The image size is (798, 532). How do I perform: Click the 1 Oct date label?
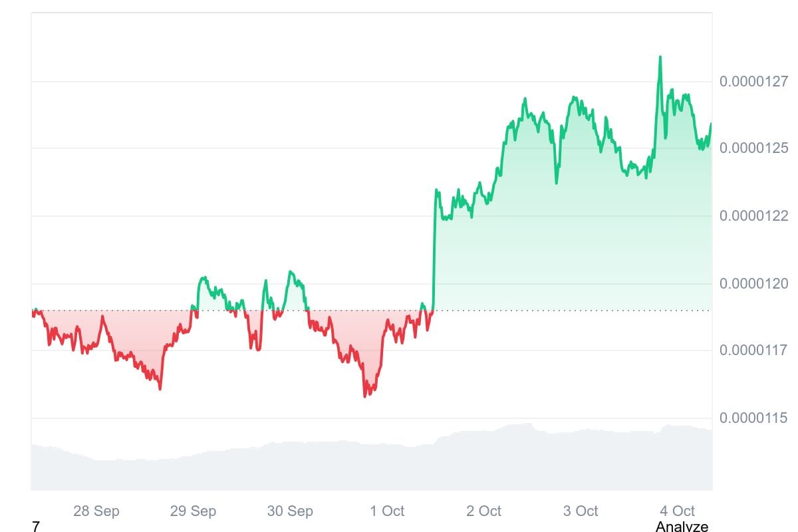coord(387,511)
